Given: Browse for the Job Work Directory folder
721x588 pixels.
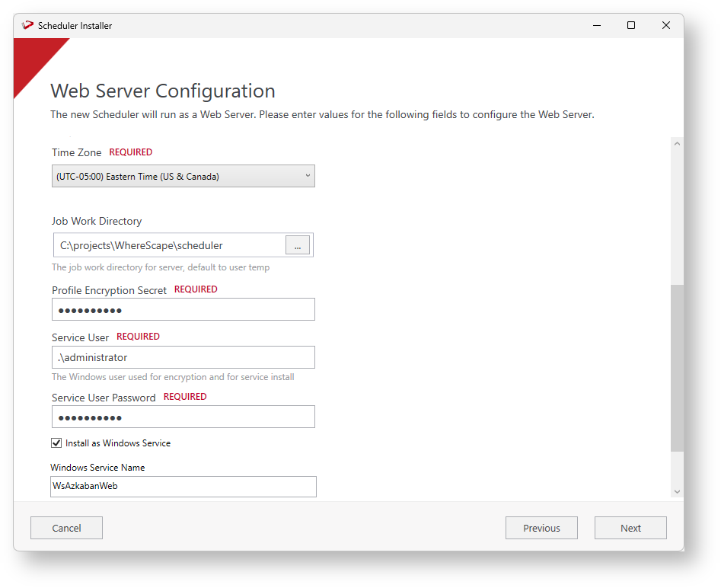Looking at the screenshot, I should (x=298, y=245).
